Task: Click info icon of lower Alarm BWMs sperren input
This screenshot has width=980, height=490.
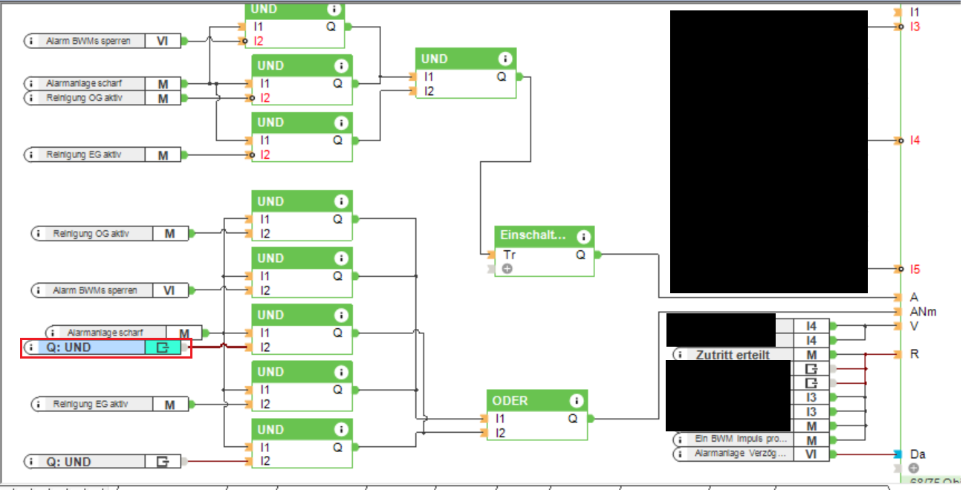Action: point(39,290)
